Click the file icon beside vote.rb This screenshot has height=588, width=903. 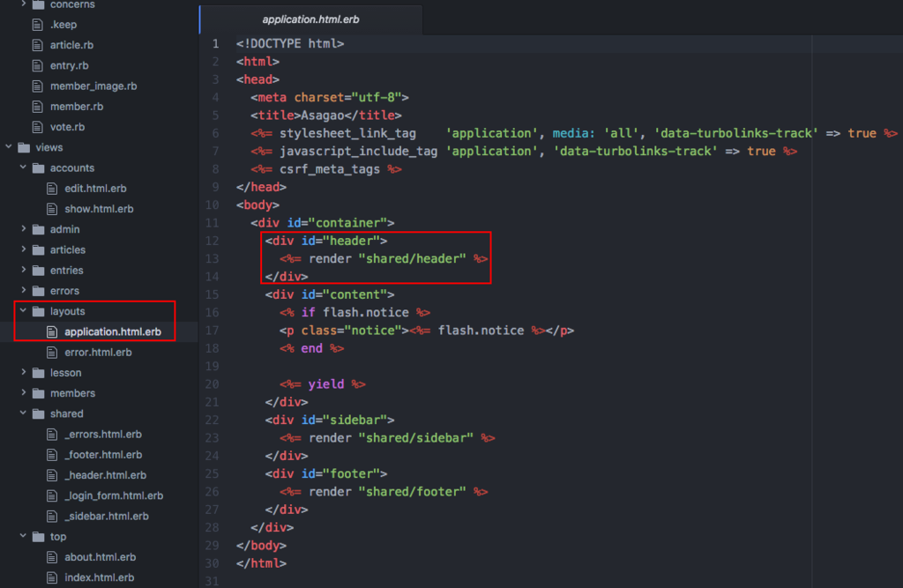pyautogui.click(x=37, y=127)
